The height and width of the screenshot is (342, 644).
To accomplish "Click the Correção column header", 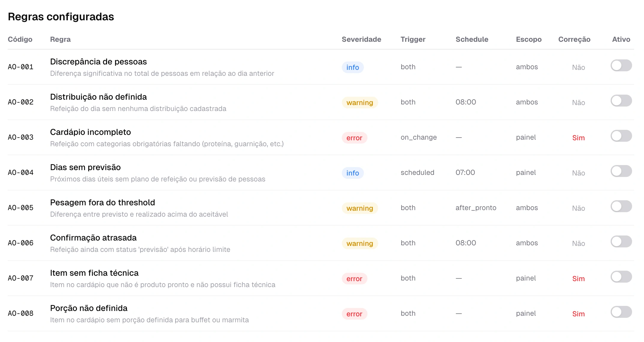I will tap(574, 39).
